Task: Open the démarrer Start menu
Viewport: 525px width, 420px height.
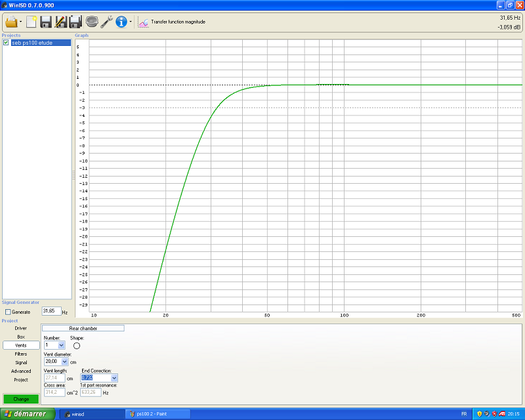Action: [28, 414]
